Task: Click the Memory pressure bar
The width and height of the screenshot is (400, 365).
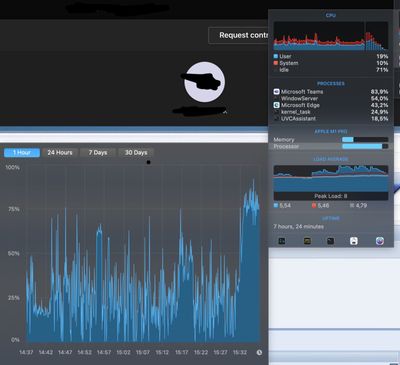Action: pyautogui.click(x=365, y=139)
